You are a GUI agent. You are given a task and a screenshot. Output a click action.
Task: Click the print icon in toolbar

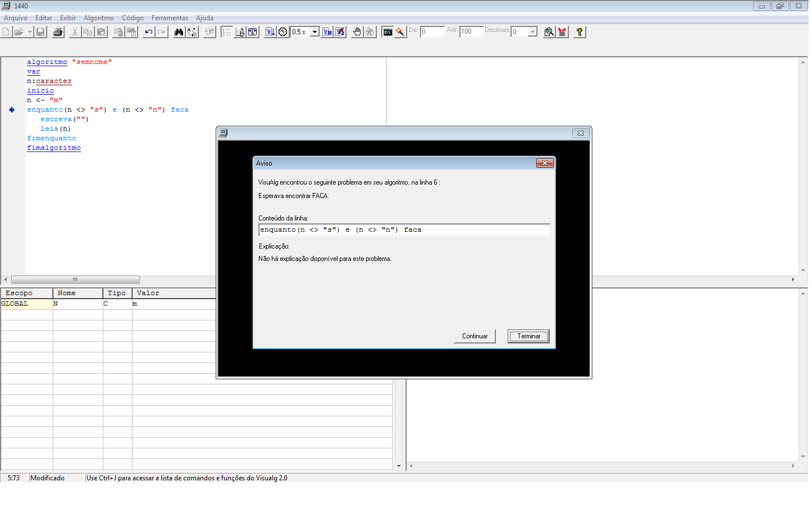click(58, 32)
